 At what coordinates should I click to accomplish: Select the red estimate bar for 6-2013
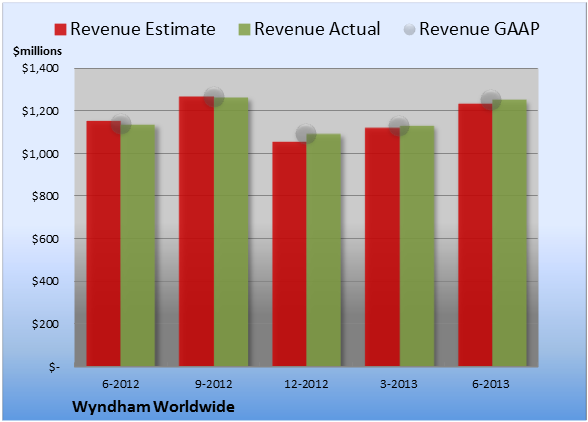(475, 235)
